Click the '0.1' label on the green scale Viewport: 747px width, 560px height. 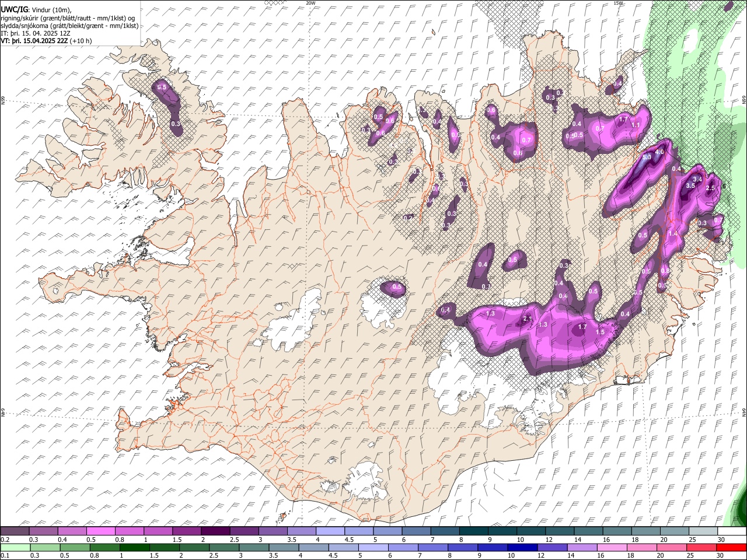[x=4, y=556]
